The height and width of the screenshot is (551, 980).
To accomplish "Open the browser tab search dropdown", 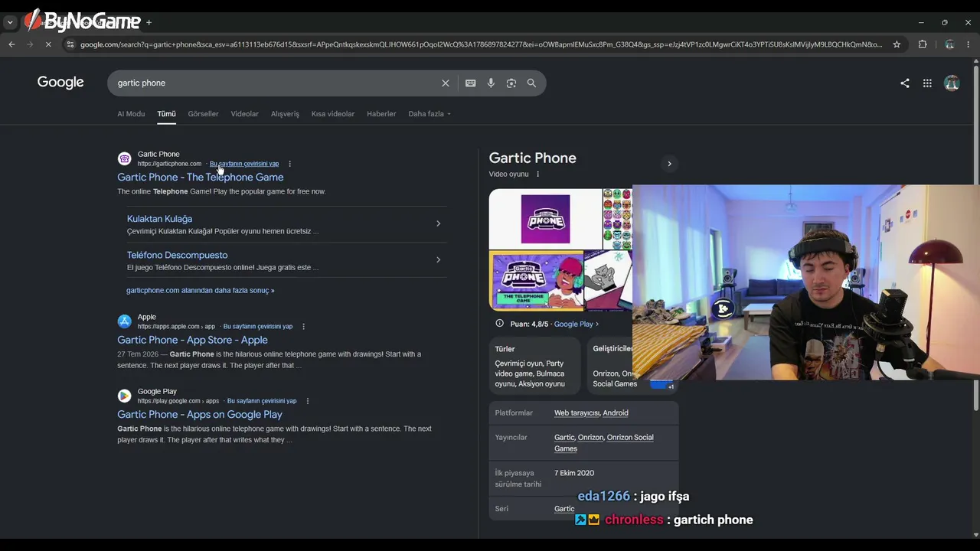I will [10, 22].
